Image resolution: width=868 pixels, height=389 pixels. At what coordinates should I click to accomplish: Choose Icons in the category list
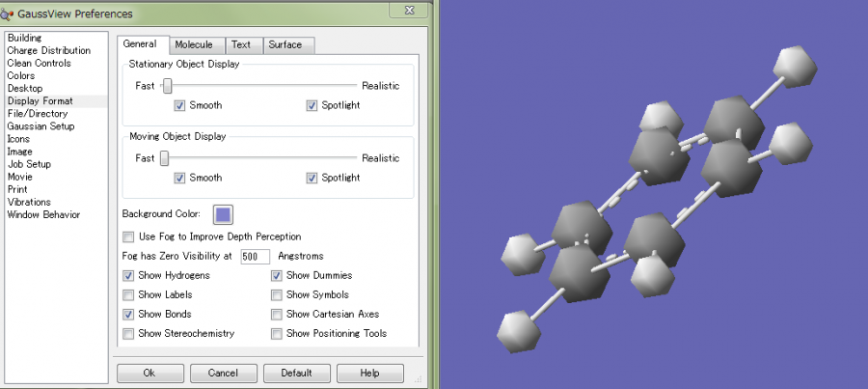(18, 139)
